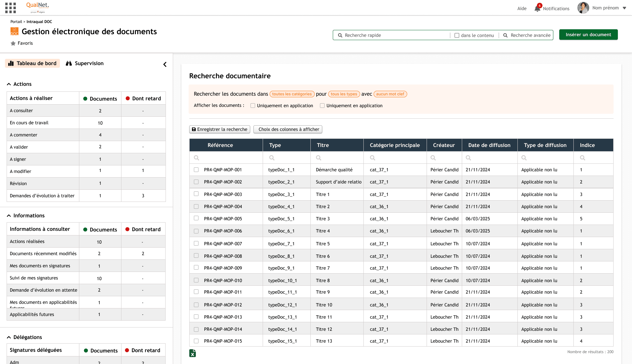Open Recherche avancée
Screen dimensions: 632x364
coord(527,36)
